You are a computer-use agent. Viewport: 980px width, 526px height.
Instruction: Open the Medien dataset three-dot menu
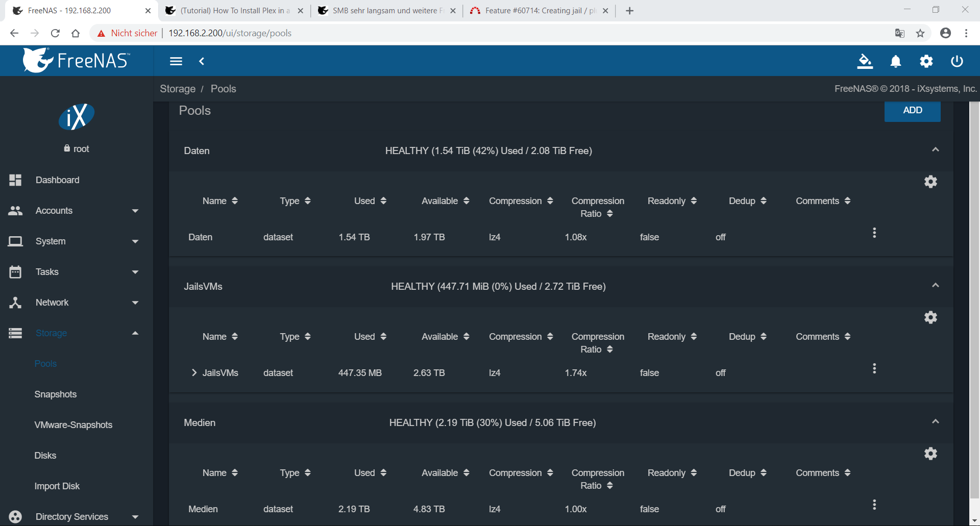click(x=874, y=505)
